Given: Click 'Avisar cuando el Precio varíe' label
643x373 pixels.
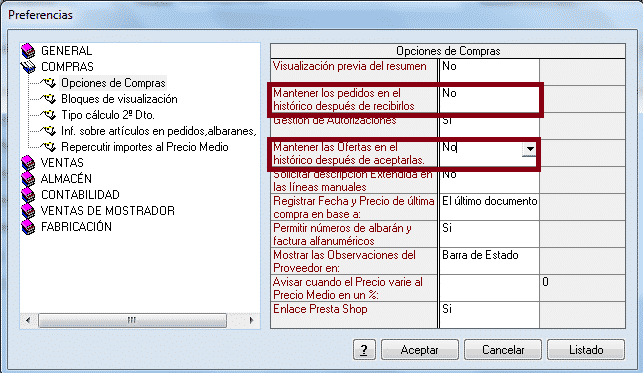Looking at the screenshot, I should [348, 289].
